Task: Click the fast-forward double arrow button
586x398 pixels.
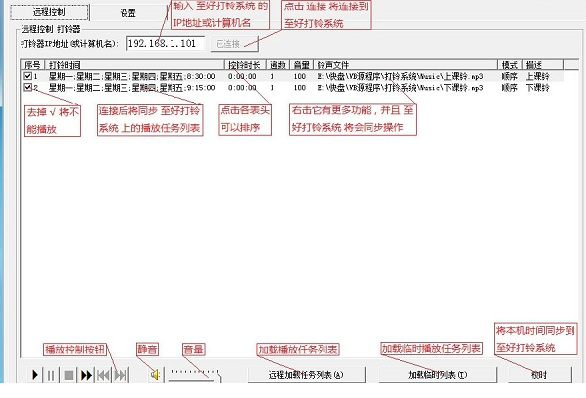Action: coord(86,375)
